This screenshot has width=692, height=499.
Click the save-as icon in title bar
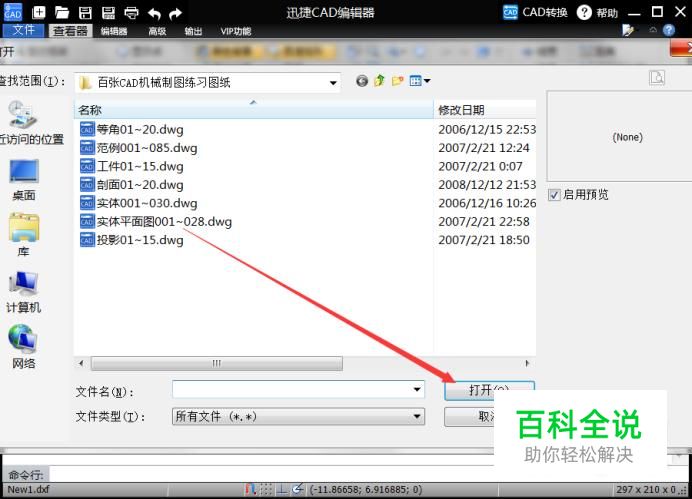[108, 13]
